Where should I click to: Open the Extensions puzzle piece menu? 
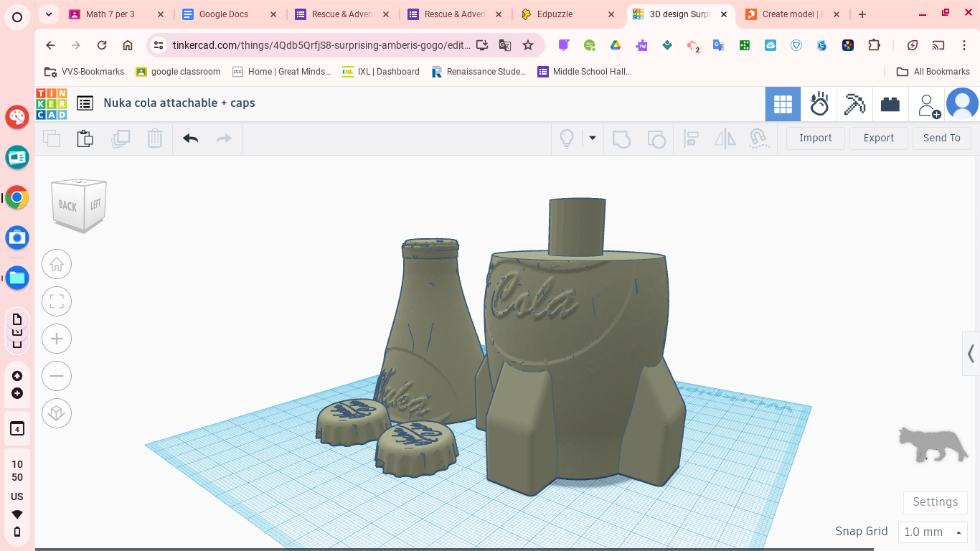click(x=874, y=45)
